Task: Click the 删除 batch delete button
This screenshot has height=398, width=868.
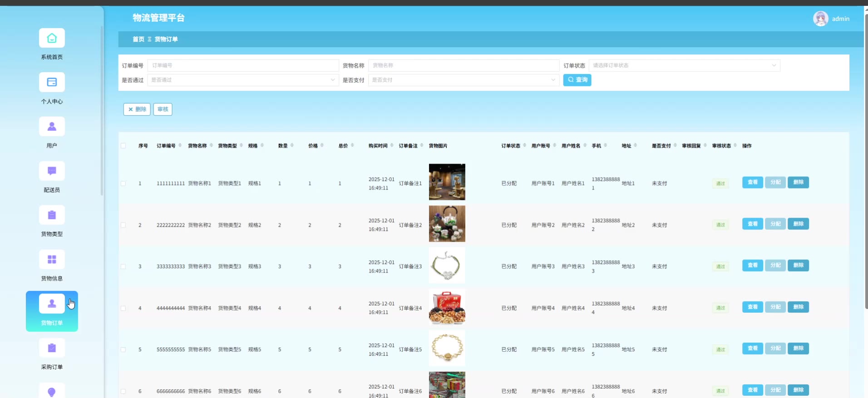Action: pos(137,109)
